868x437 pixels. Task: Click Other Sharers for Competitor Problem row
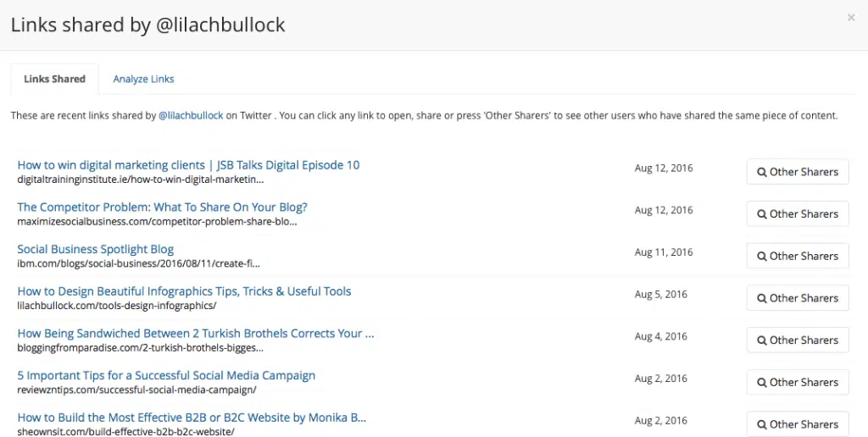pyautogui.click(x=798, y=214)
